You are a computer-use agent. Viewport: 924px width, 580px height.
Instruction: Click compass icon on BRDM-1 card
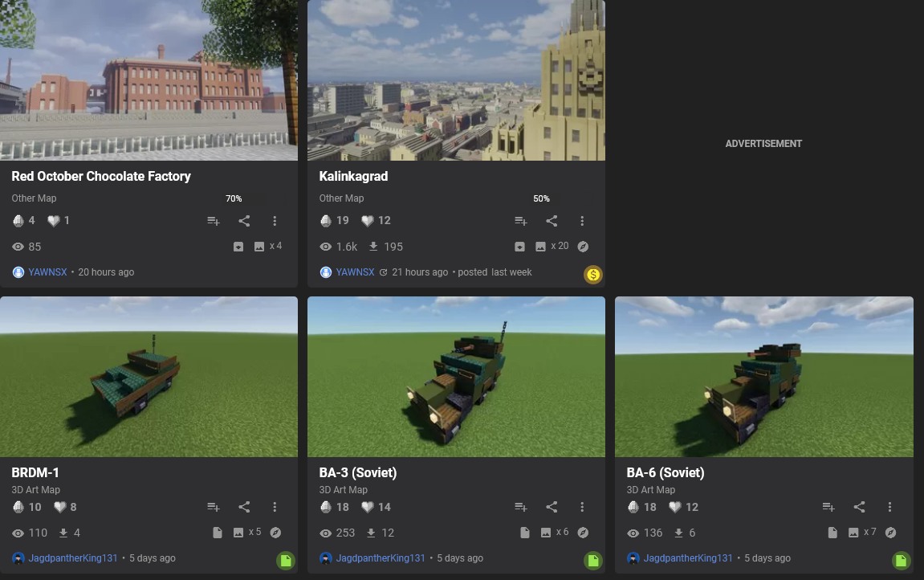275,533
